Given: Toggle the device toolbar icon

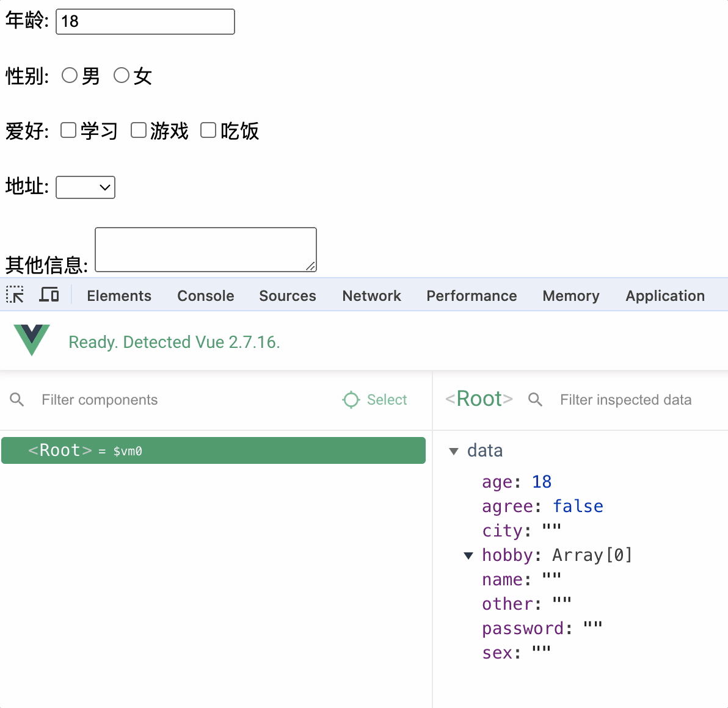Looking at the screenshot, I should point(49,295).
